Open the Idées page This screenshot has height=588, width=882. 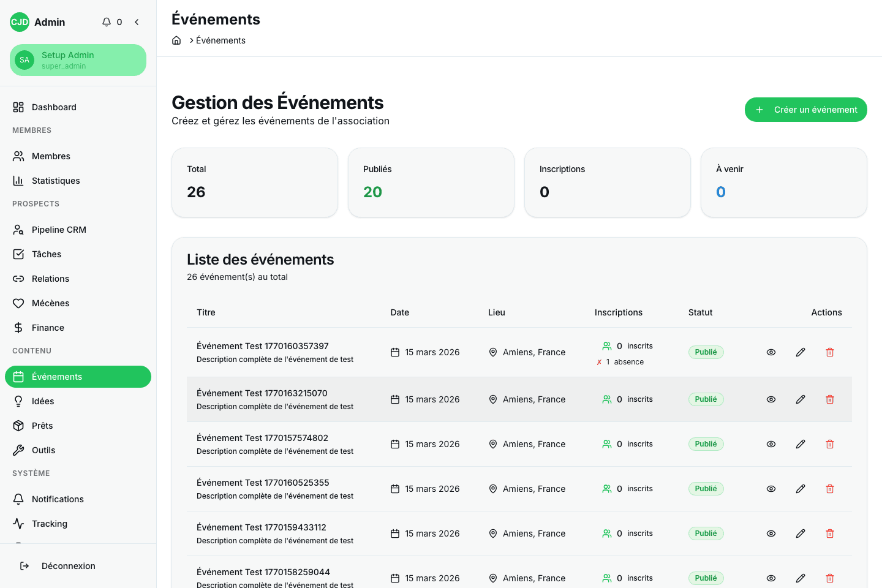tap(78, 401)
